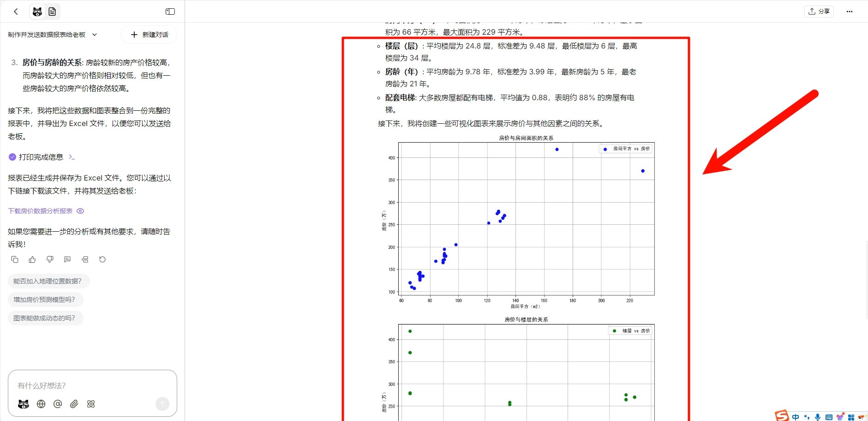The image size is (868, 421).
Task: Click the branch conversation icon under the reply
Action: pyautogui.click(x=85, y=259)
